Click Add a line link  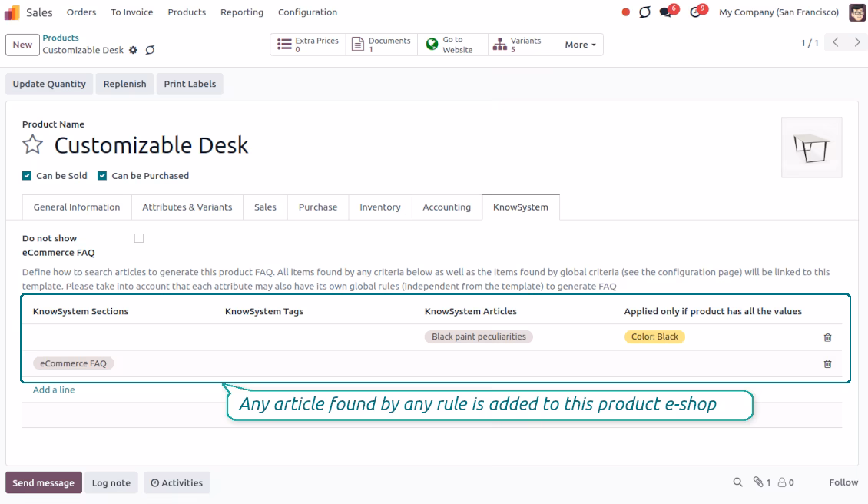point(54,390)
